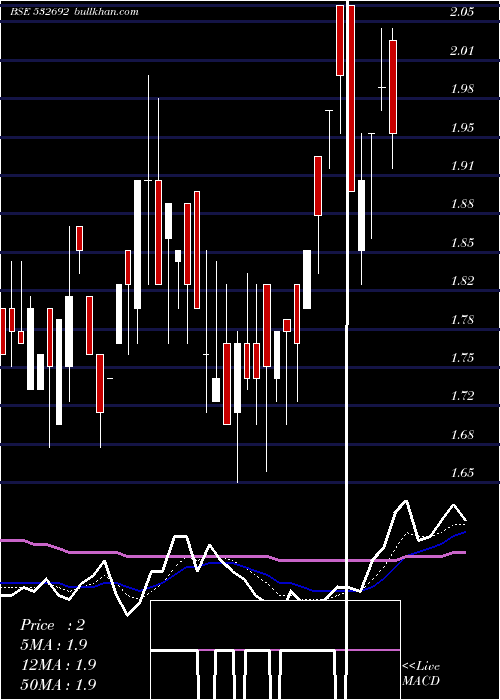Click the 5MA : 1.9 readout
Image resolution: width=500 pixels, height=700 pixels.
54,645
